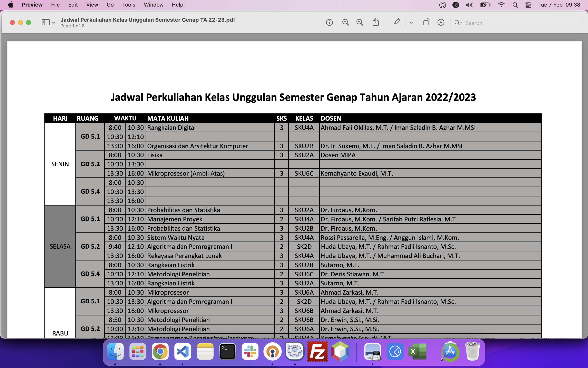Image resolution: width=588 pixels, height=368 pixels.
Task: Click the Fisika course cell
Action: tap(210, 155)
